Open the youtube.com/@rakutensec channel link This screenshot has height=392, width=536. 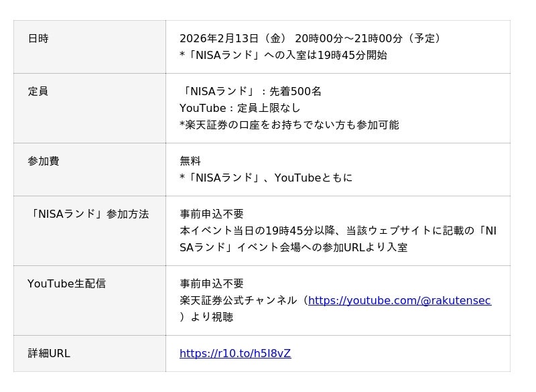pyautogui.click(x=399, y=301)
